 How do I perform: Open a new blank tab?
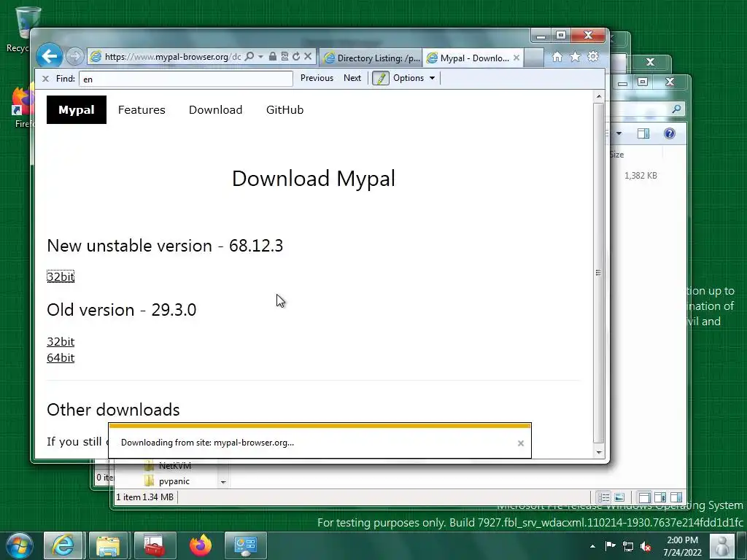click(x=533, y=58)
